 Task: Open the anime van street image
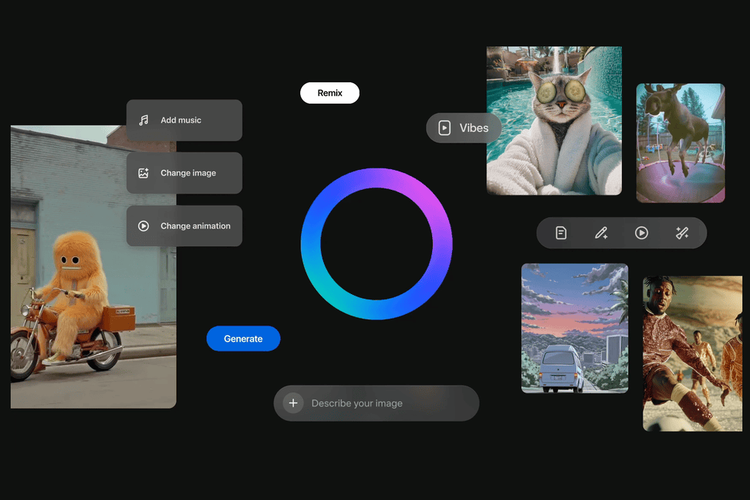click(574, 328)
